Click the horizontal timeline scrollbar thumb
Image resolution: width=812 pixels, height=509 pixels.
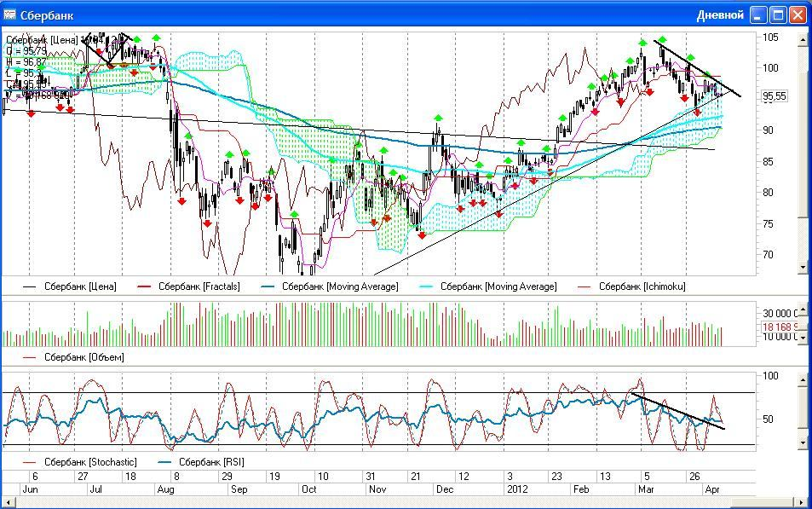[x=761, y=502]
